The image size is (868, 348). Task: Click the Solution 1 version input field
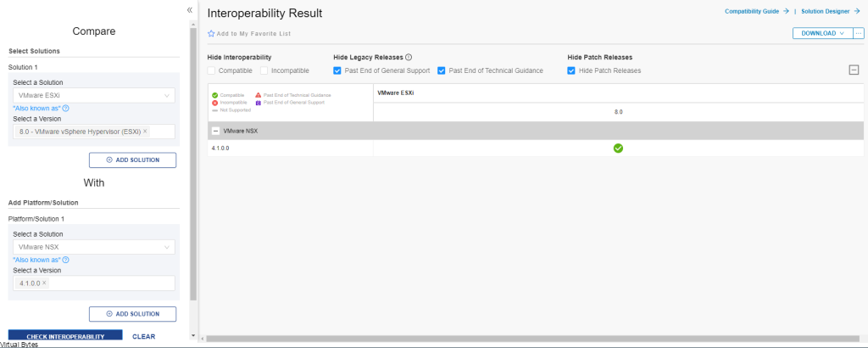tap(94, 132)
